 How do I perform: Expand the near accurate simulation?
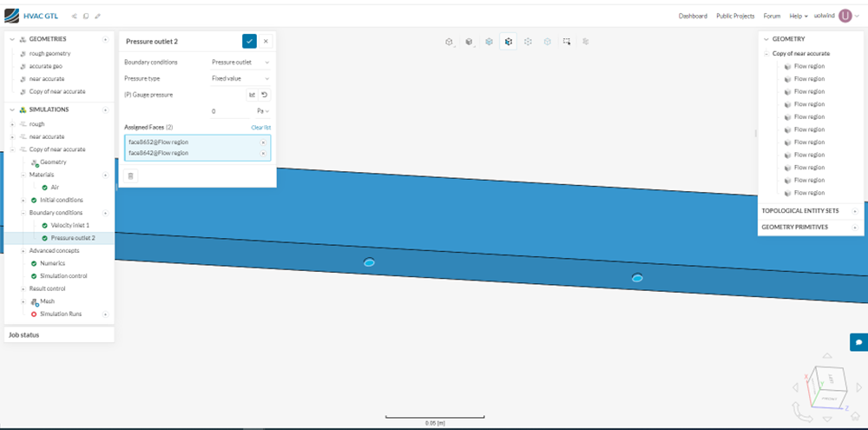(12, 137)
